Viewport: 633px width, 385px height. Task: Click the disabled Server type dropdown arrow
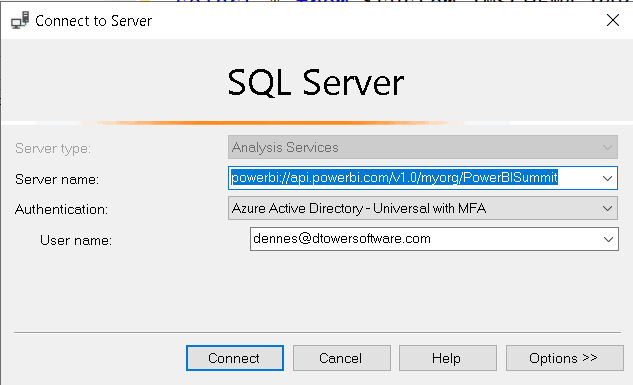607,147
